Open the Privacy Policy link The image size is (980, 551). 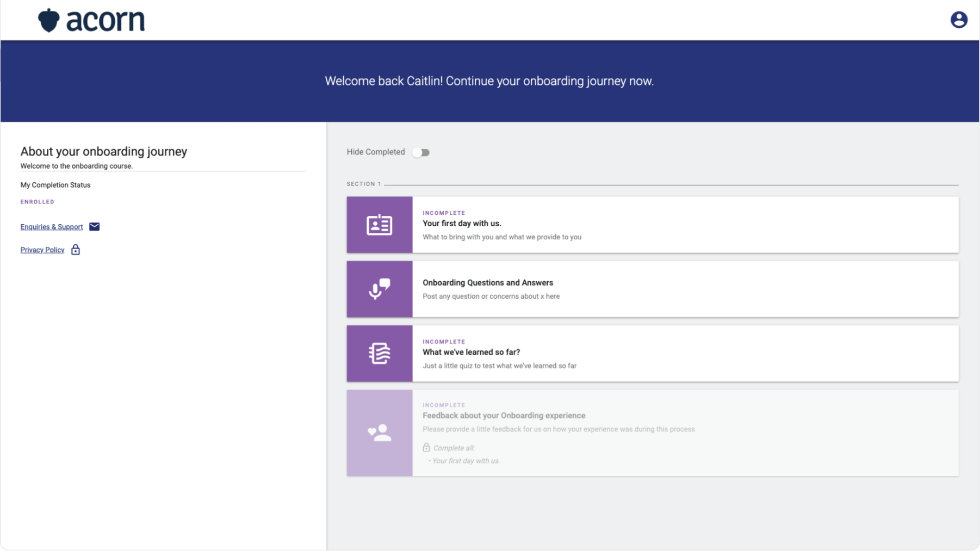point(42,250)
